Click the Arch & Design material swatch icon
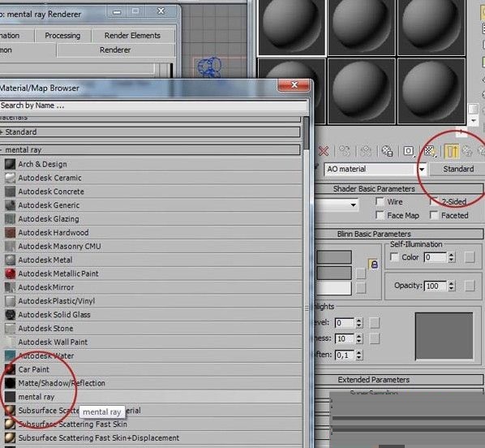Image resolution: width=485 pixels, height=448 pixels. click(x=10, y=164)
